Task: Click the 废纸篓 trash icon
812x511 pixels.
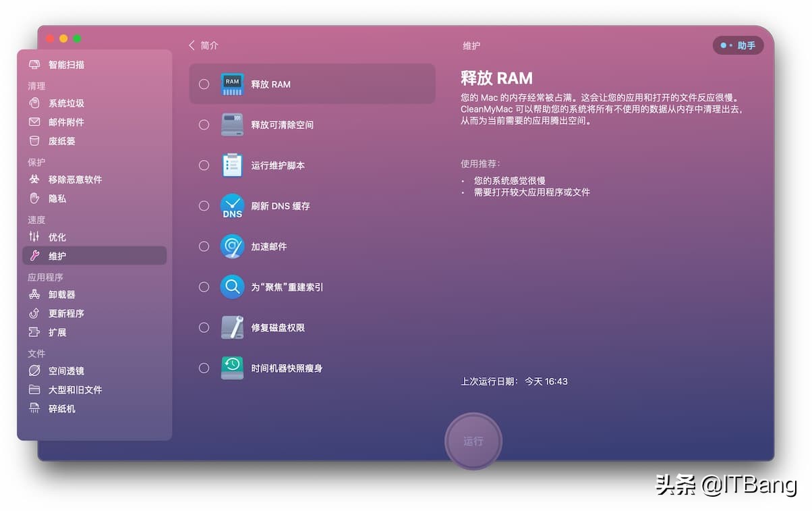Action: 34,141
